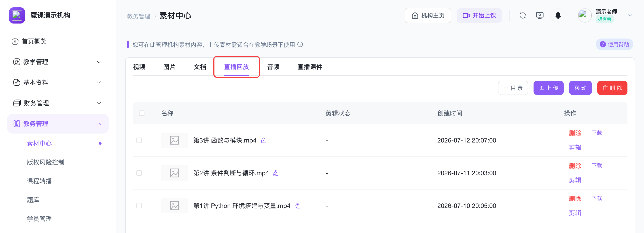Expand the 财务管理 menu chevron
Image resolution: width=644 pixels, height=233 pixels.
(99, 103)
